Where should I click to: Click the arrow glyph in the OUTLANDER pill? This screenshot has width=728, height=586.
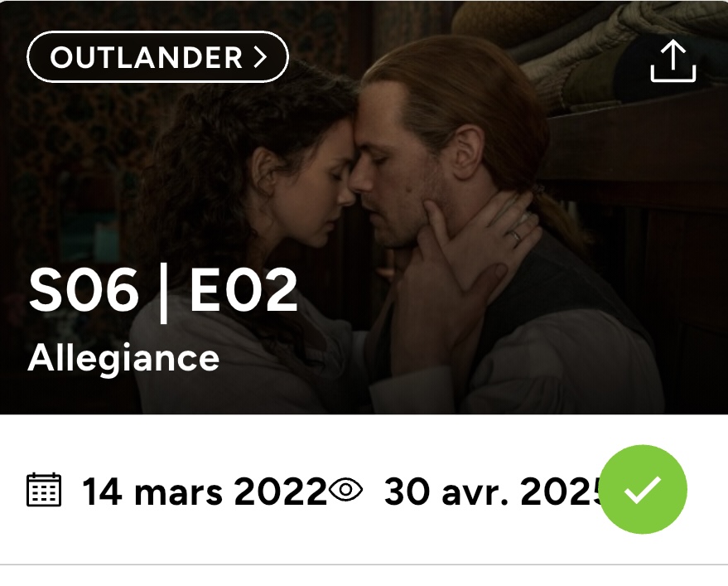tap(260, 57)
